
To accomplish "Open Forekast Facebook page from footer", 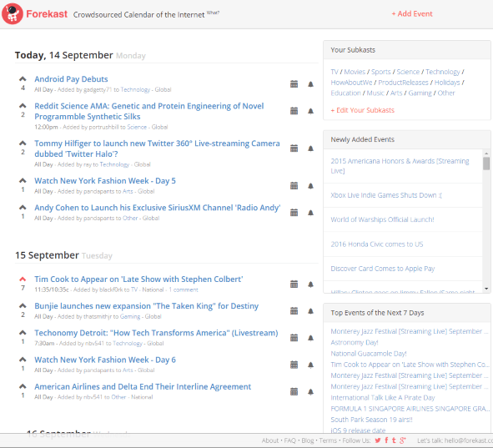I will 386,440.
